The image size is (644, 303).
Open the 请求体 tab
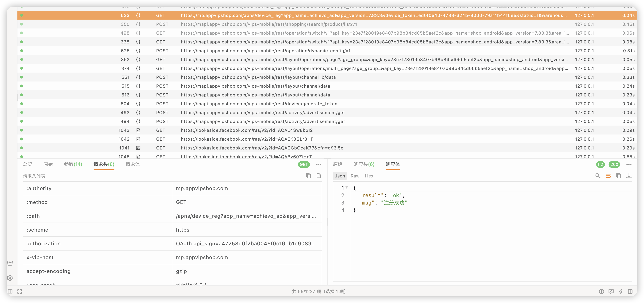(133, 164)
